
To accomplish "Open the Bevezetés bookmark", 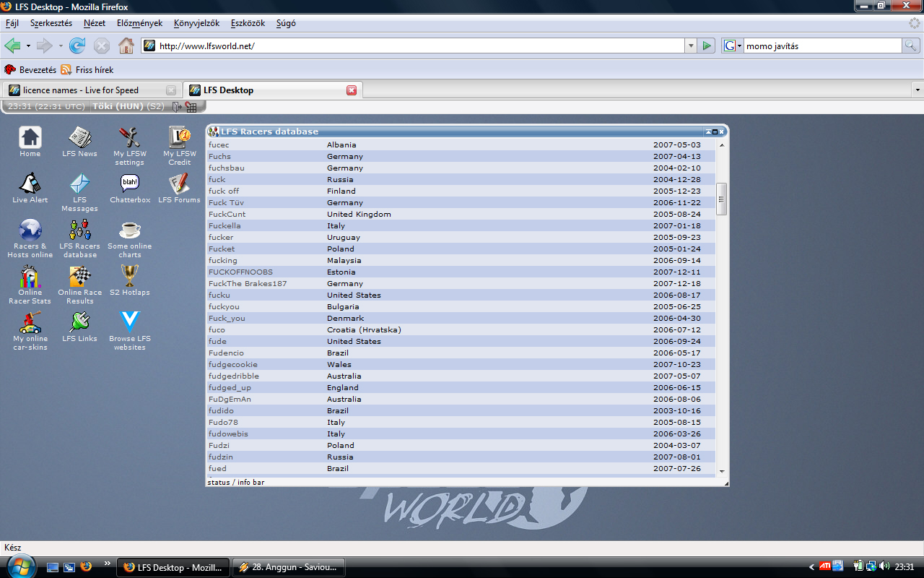I will pos(30,70).
